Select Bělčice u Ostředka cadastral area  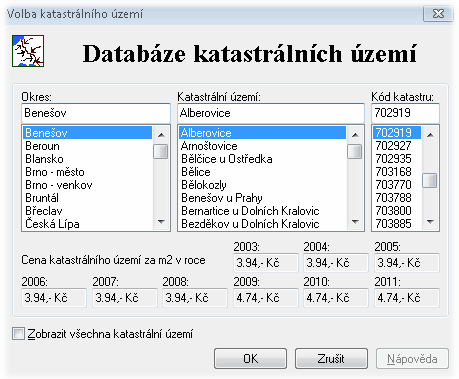click(262, 159)
